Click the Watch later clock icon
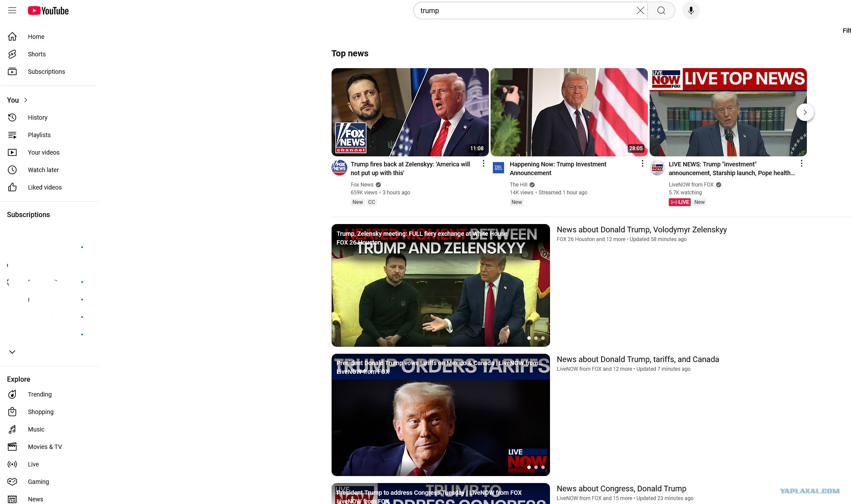Screen dimensions: 851x504 point(12,170)
